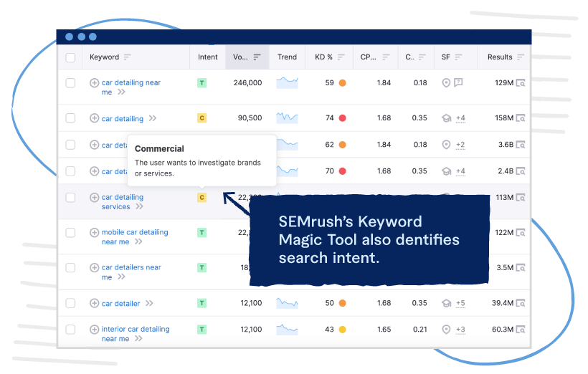Click plus icon beside 'mobile car detailing near me'
Viewport: 588px width, 374px height.
[94, 233]
